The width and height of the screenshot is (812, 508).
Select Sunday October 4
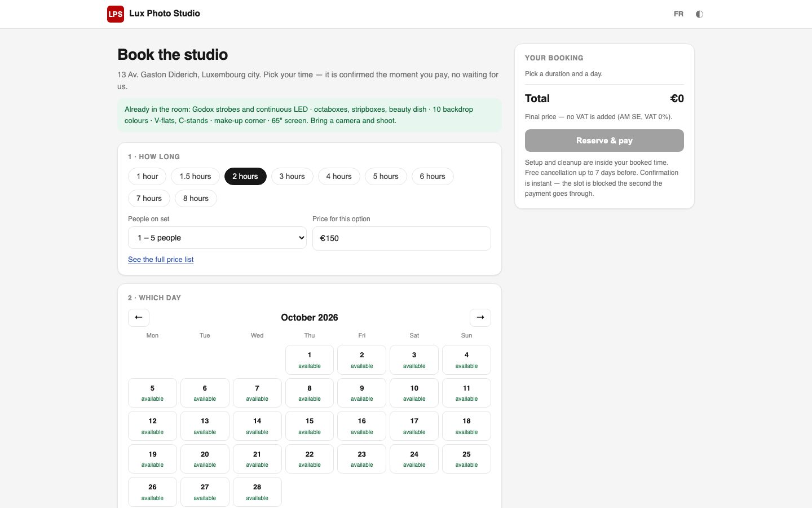(467, 360)
